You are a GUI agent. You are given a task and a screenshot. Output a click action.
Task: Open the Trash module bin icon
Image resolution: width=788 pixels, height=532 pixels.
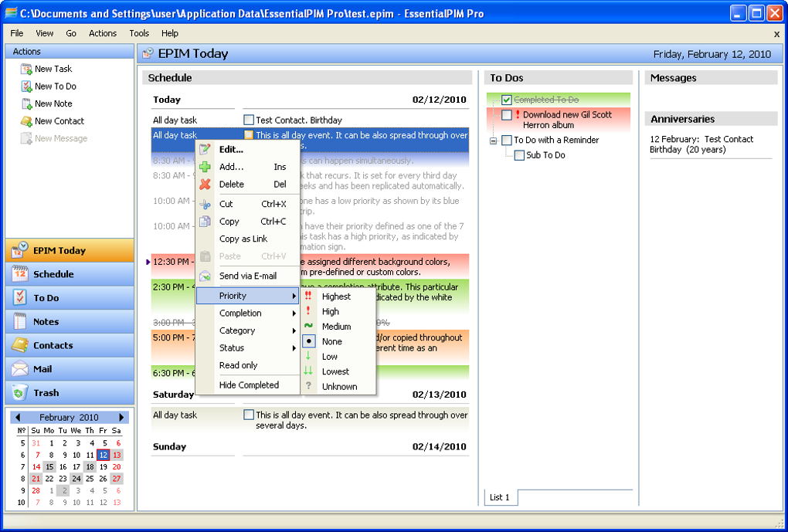(19, 393)
